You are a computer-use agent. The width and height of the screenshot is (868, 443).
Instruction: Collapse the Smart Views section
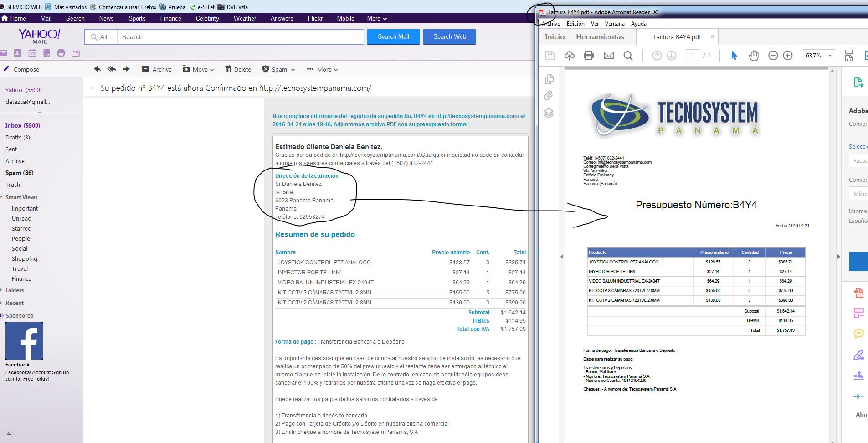tap(2, 197)
